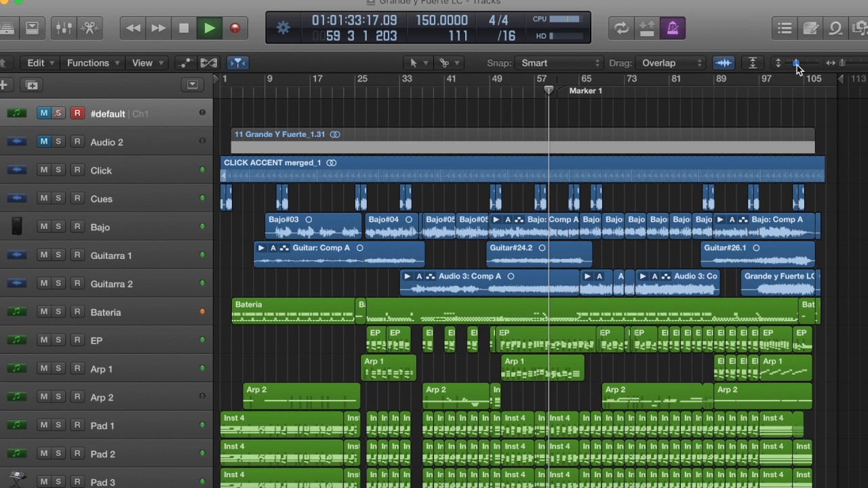Toggle record enable on the #default track
868x488 pixels.
point(77,113)
